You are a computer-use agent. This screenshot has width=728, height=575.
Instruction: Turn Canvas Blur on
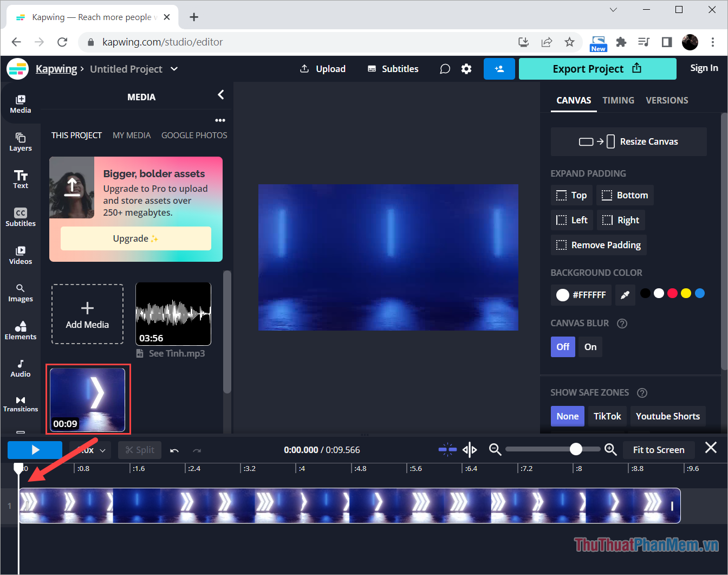coord(590,346)
